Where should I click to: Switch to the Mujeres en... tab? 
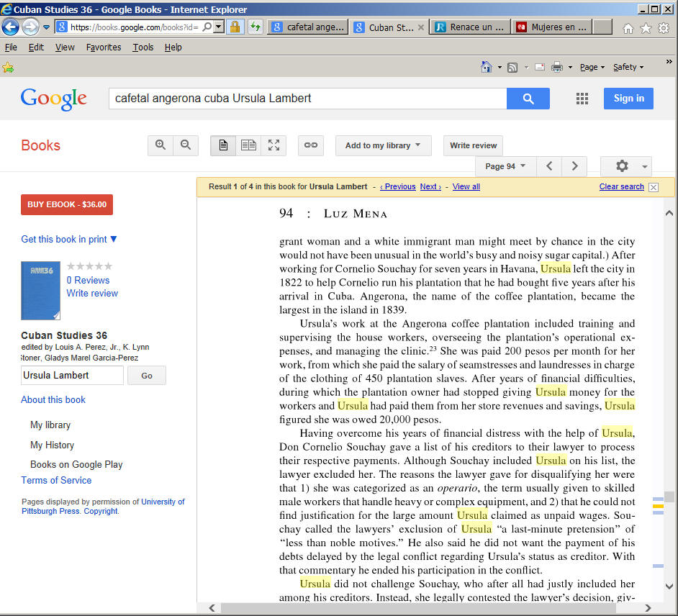click(x=551, y=27)
